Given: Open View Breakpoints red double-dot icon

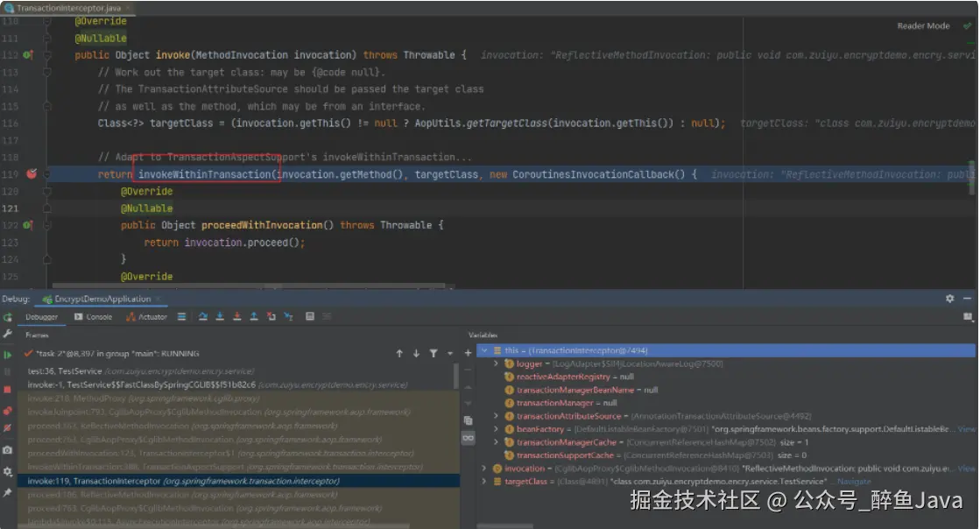Looking at the screenshot, I should [x=8, y=411].
